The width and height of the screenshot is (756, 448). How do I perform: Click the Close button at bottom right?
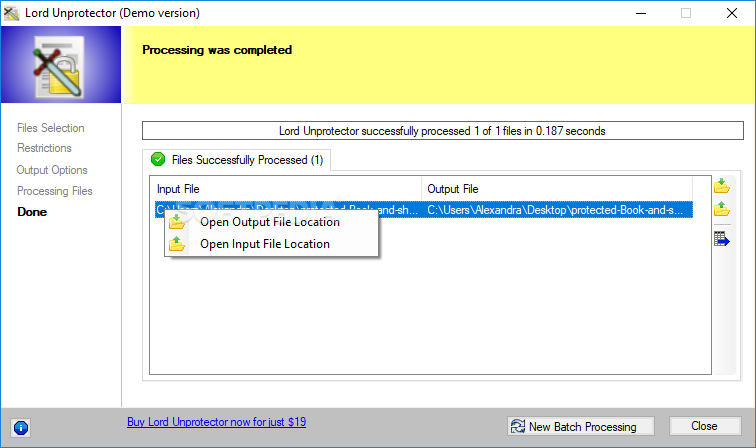(x=705, y=426)
